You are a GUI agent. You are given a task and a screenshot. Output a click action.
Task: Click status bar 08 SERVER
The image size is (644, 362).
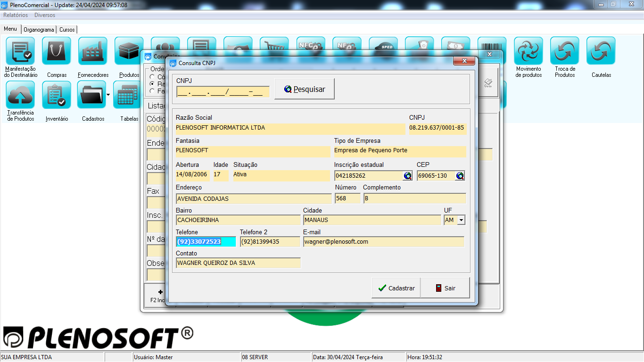click(x=276, y=357)
